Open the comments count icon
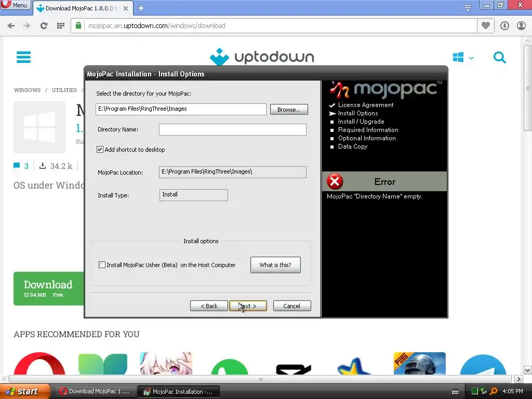 17,166
